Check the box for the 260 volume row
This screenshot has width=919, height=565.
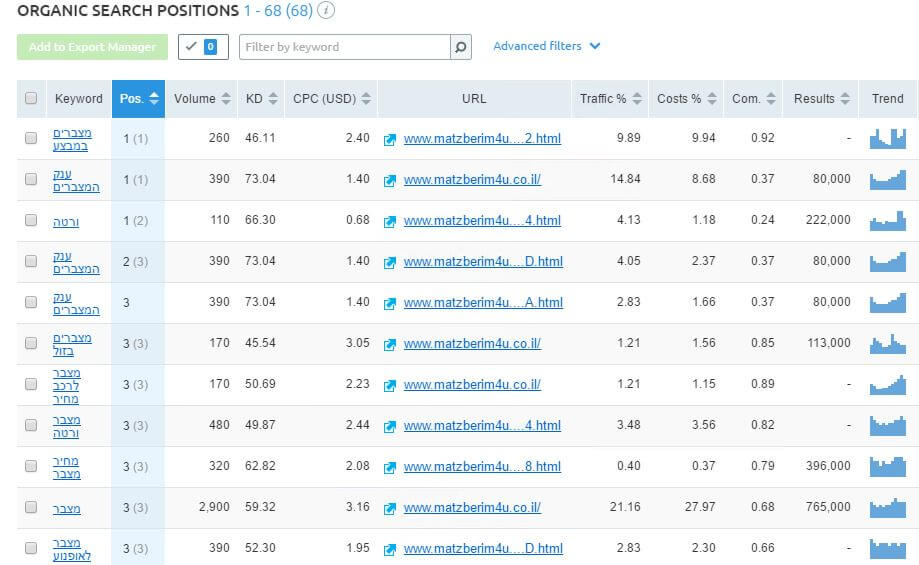click(31, 138)
